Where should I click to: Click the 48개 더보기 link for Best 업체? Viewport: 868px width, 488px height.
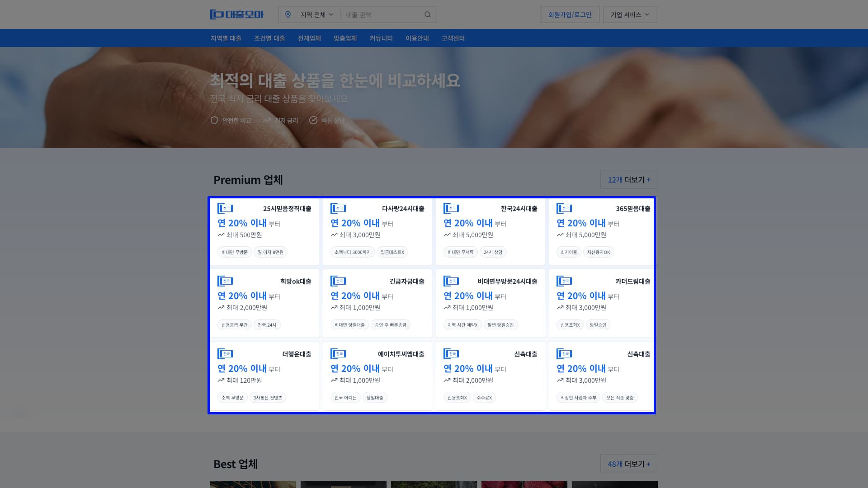pos(629,464)
